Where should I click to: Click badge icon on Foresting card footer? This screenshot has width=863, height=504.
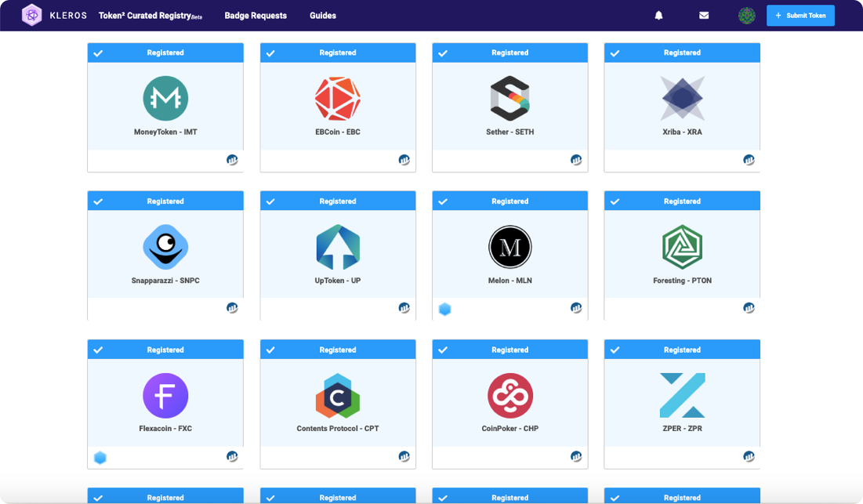click(749, 308)
